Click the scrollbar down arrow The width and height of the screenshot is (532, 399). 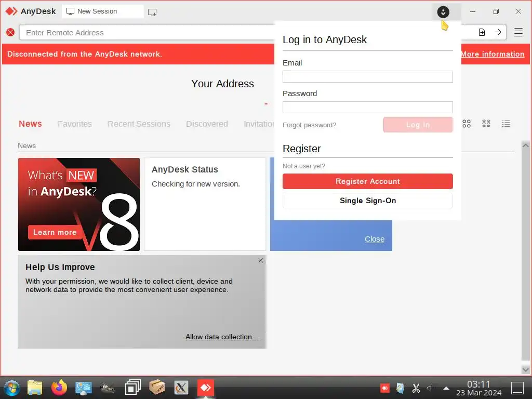[526, 370]
